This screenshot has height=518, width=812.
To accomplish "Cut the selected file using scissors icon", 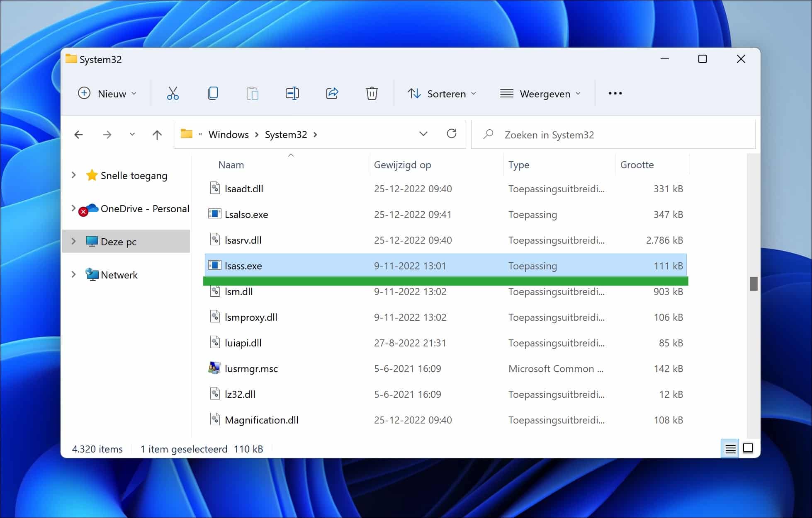I will (172, 93).
